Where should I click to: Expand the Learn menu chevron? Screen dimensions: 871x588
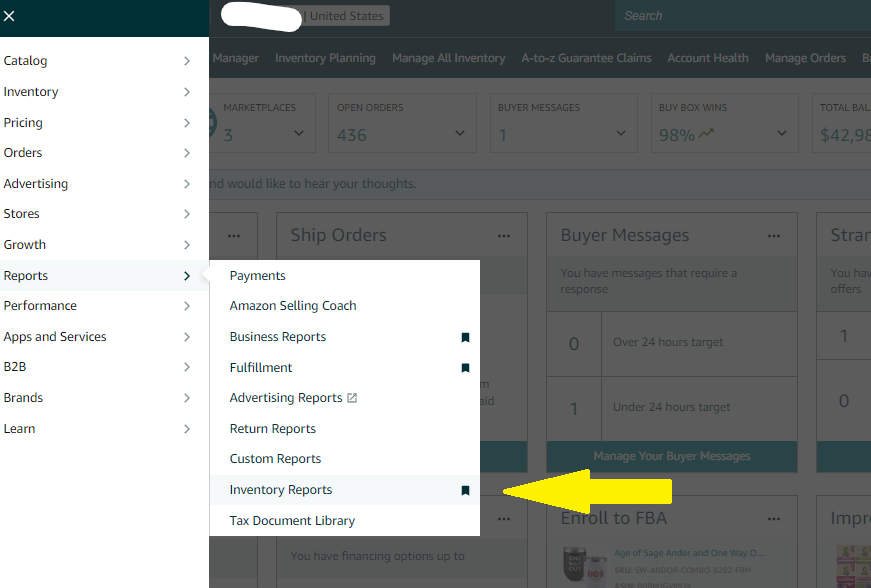point(187,429)
